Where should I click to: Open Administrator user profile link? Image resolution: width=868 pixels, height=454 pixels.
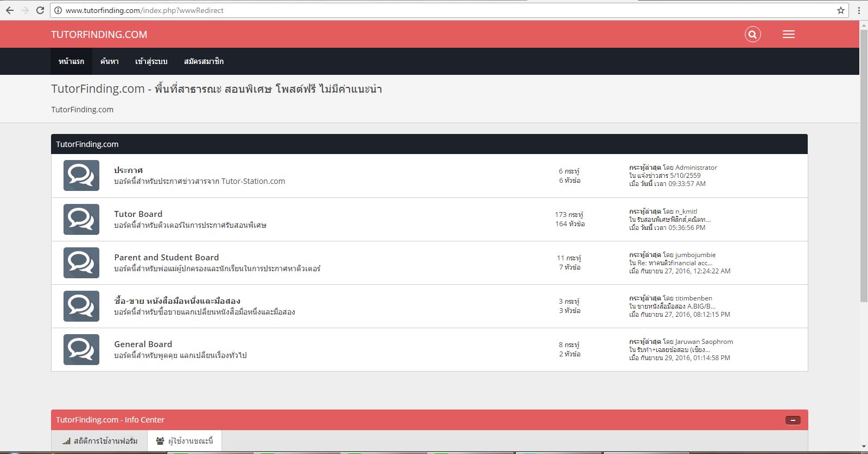[x=696, y=168]
